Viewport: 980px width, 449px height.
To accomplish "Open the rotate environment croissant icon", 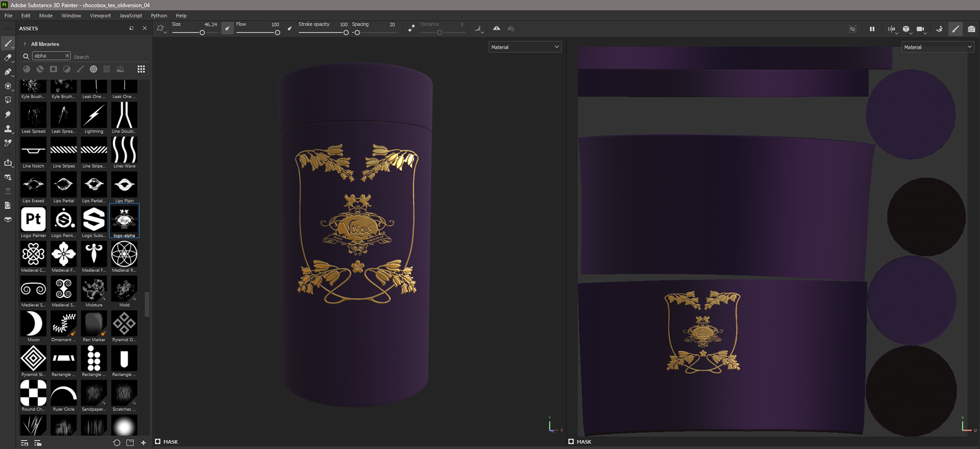I will 939,29.
